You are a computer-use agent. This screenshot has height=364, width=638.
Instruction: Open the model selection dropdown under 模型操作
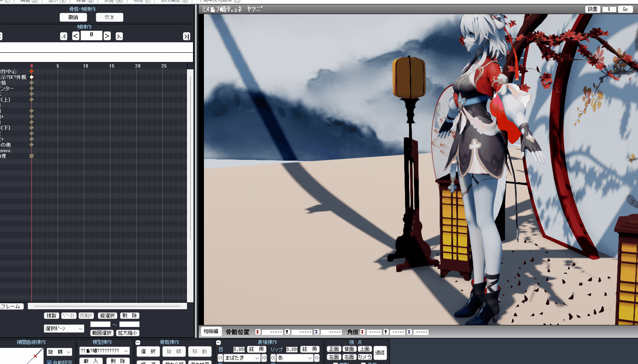click(x=104, y=351)
